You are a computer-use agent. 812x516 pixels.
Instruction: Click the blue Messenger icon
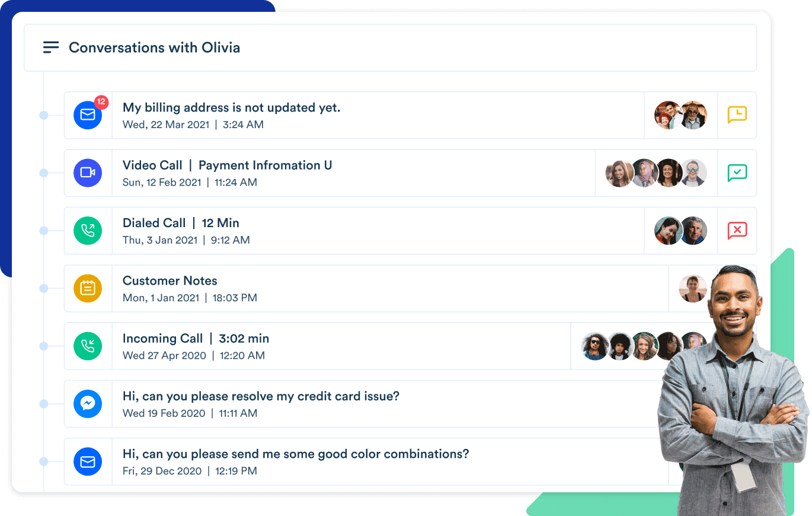click(88, 404)
